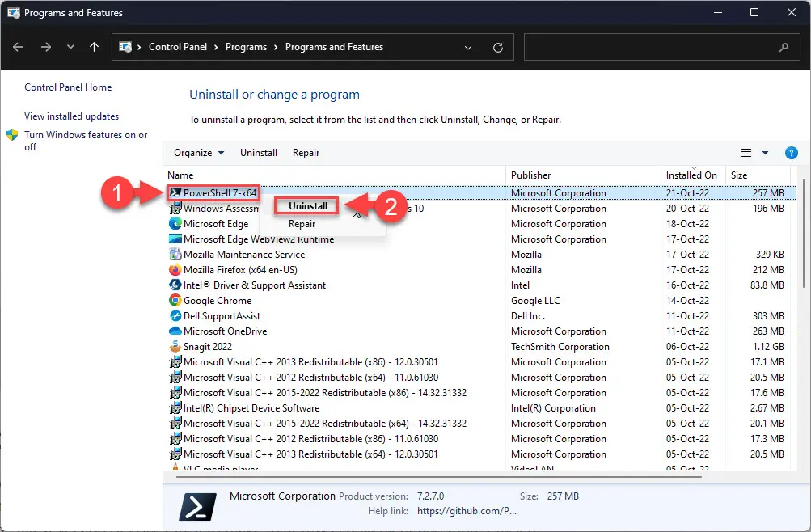
Task: Click the Intel Driver & Support Assistant icon
Action: tap(175, 285)
